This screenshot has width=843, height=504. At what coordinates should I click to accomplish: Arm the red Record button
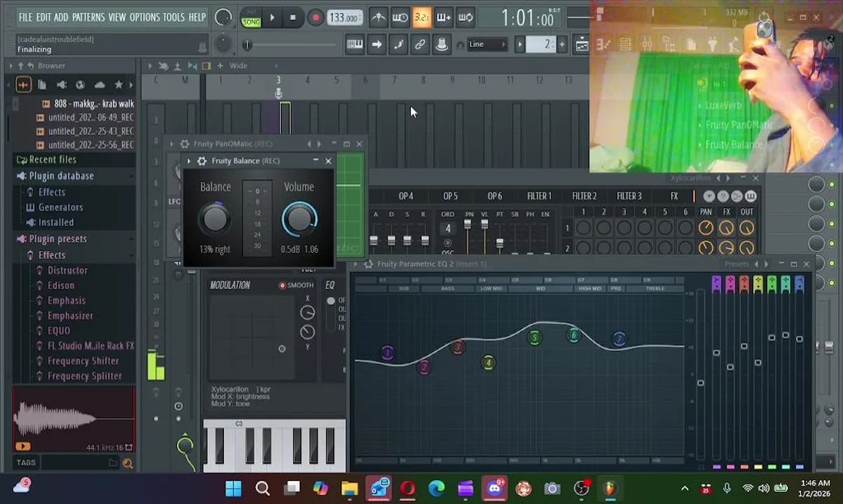tap(315, 17)
